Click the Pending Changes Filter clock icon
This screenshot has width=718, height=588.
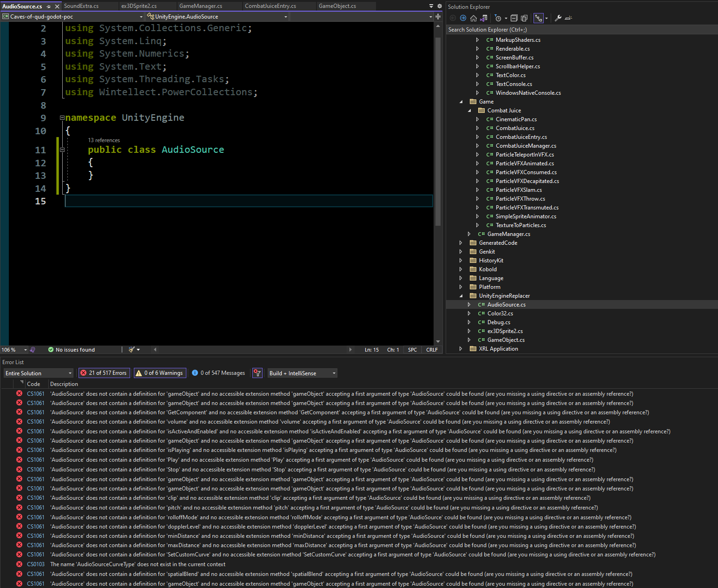pyautogui.click(x=498, y=18)
